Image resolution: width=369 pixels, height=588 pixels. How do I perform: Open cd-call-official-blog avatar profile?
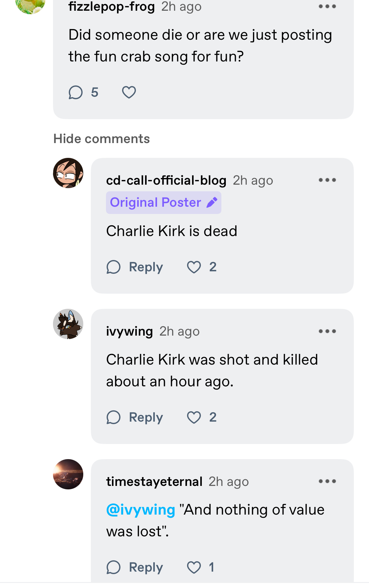point(68,173)
